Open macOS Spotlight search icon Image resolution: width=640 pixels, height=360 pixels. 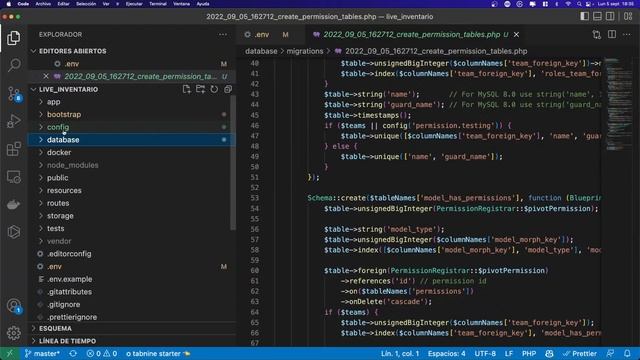pyautogui.click(x=579, y=4)
